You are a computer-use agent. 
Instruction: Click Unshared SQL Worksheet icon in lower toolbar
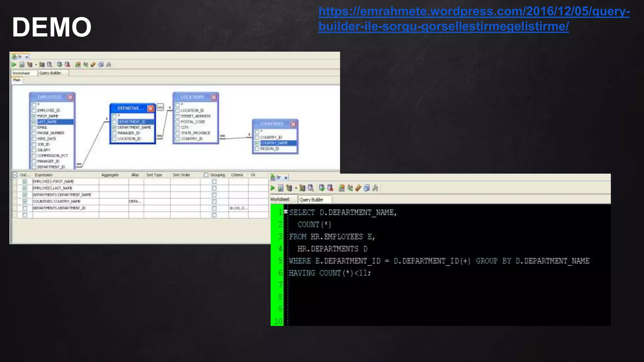click(341, 188)
